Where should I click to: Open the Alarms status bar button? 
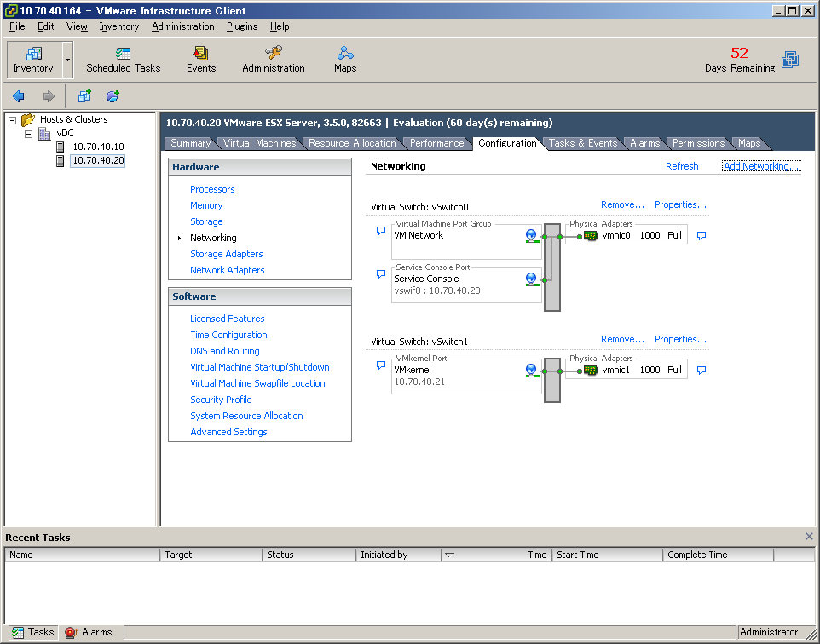click(x=89, y=632)
